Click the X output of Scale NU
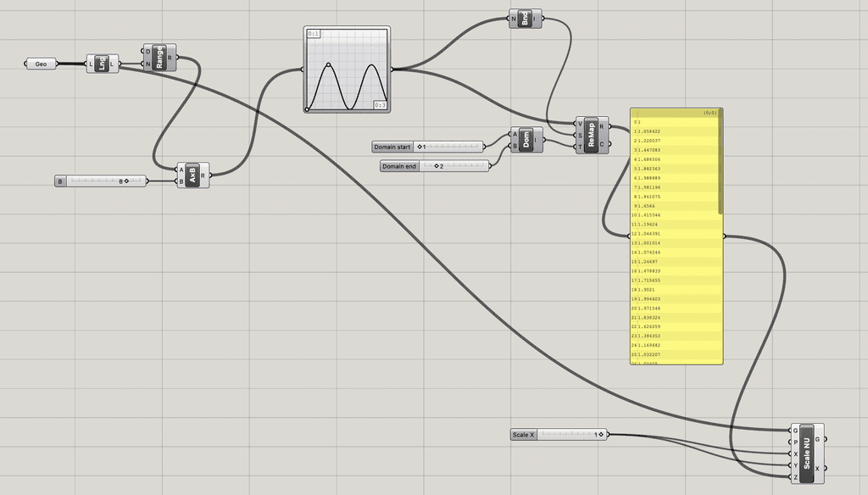Image resolution: width=868 pixels, height=495 pixels. [818, 469]
